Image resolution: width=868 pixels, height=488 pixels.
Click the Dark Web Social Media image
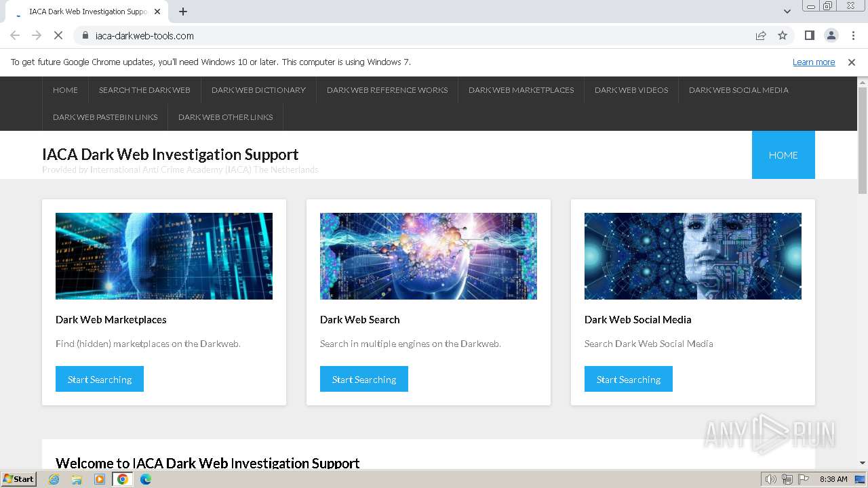[693, 256]
